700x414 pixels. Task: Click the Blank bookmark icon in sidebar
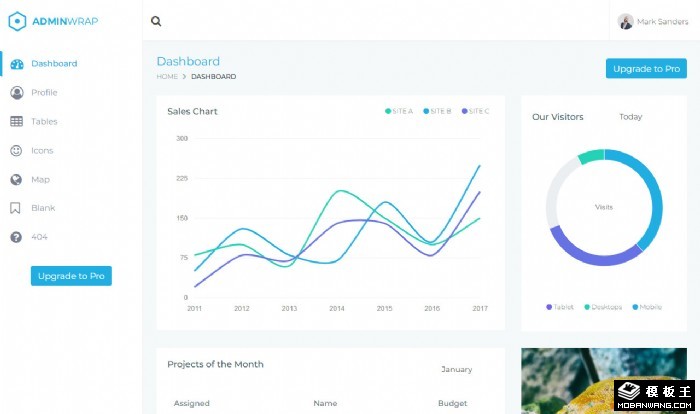16,209
